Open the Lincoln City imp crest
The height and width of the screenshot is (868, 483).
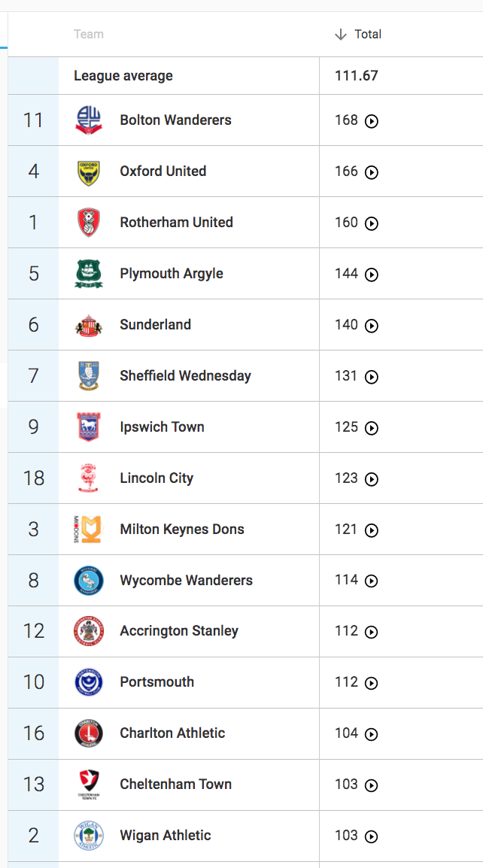[x=89, y=478]
